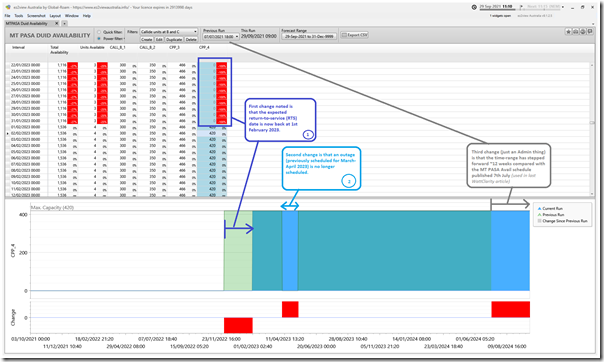The width and height of the screenshot is (604, 362).
Task: Click the comment speech-bubble icon
Action: coord(590,32)
